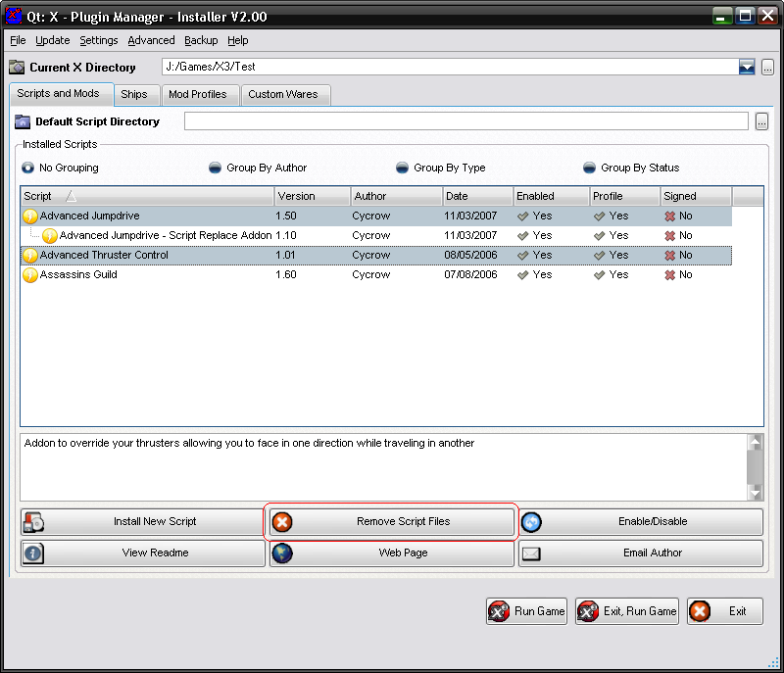Screen dimensions: 784x673
Task: Select Advanced Jumpdrive - Script Replace Addon row
Action: point(376,235)
